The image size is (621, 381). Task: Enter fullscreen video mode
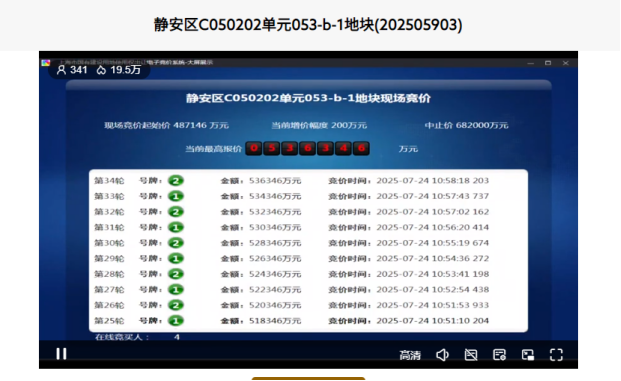click(556, 355)
